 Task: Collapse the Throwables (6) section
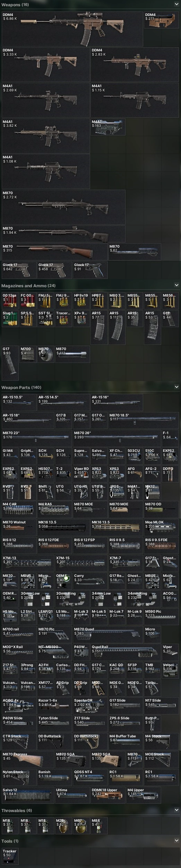[x=176, y=810]
